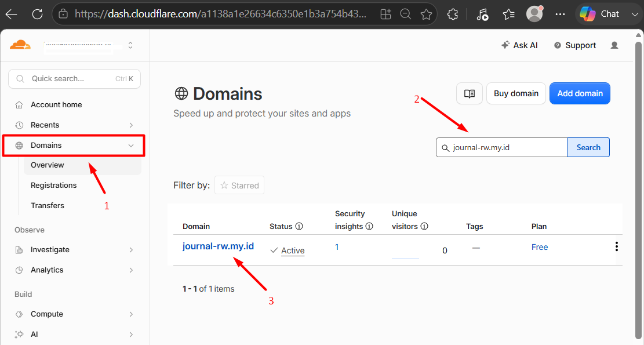Open the Support menu
This screenshot has width=644, height=345.
575,45
